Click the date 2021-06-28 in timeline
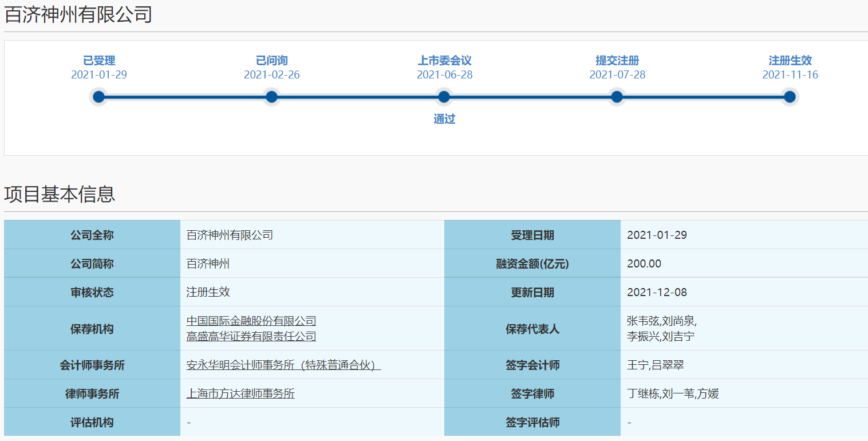The width and height of the screenshot is (868, 441). pyautogui.click(x=444, y=75)
